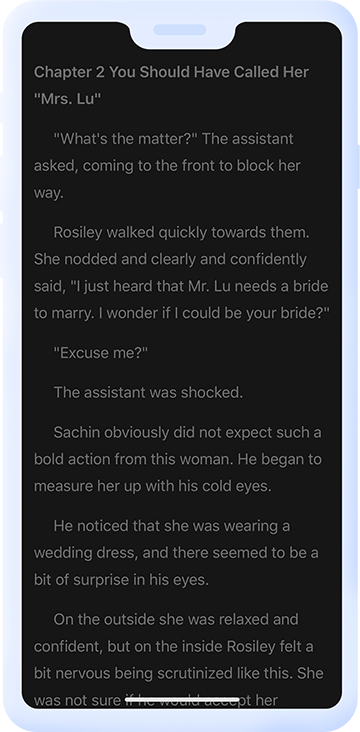
Task: Tap "bold action from this woman" line
Action: (178, 459)
